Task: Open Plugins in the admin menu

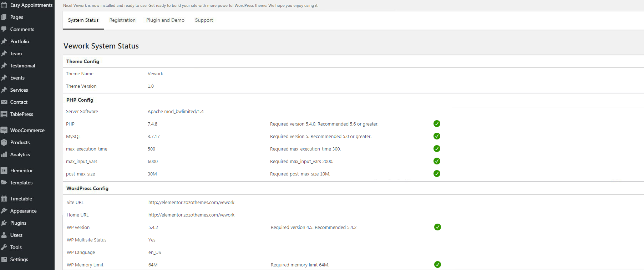Action: 18,223
